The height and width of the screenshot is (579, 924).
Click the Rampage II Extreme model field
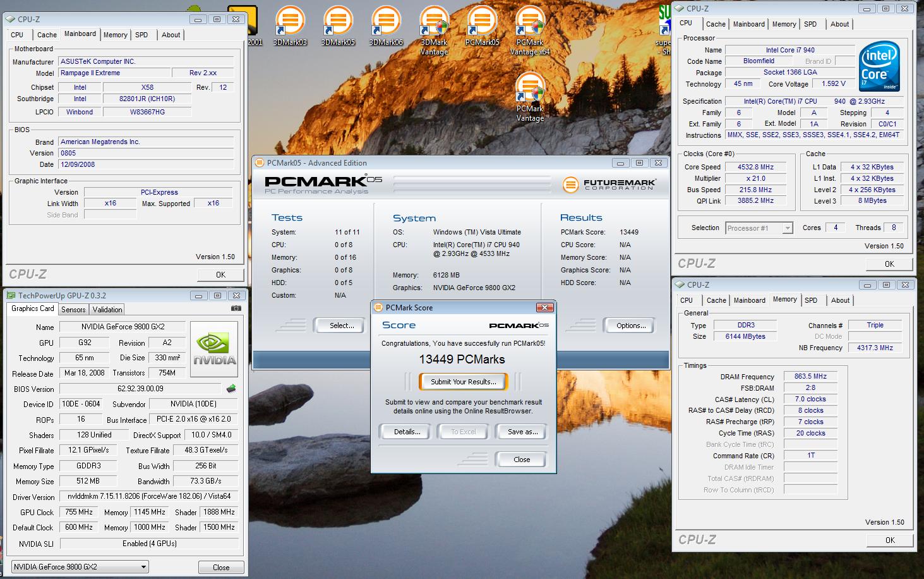click(x=114, y=73)
